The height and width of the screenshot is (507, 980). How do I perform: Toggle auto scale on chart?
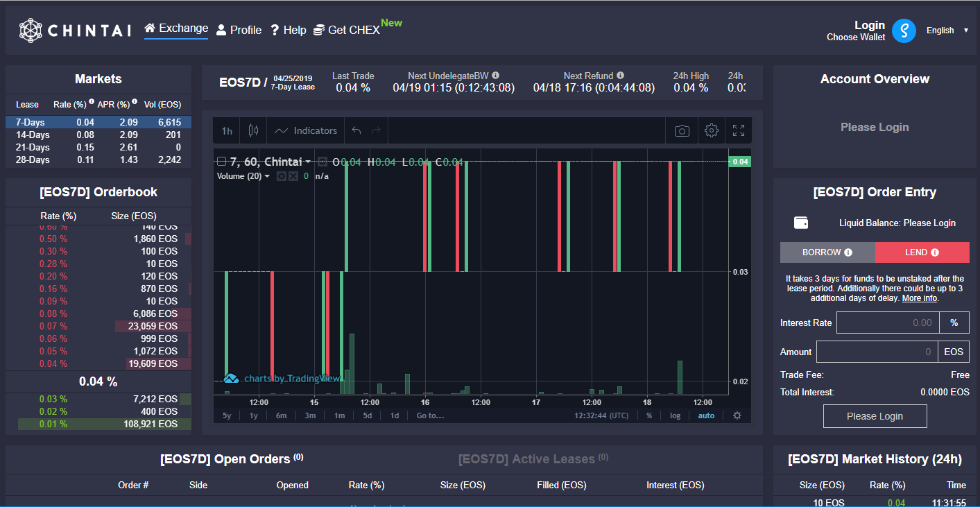coord(706,415)
